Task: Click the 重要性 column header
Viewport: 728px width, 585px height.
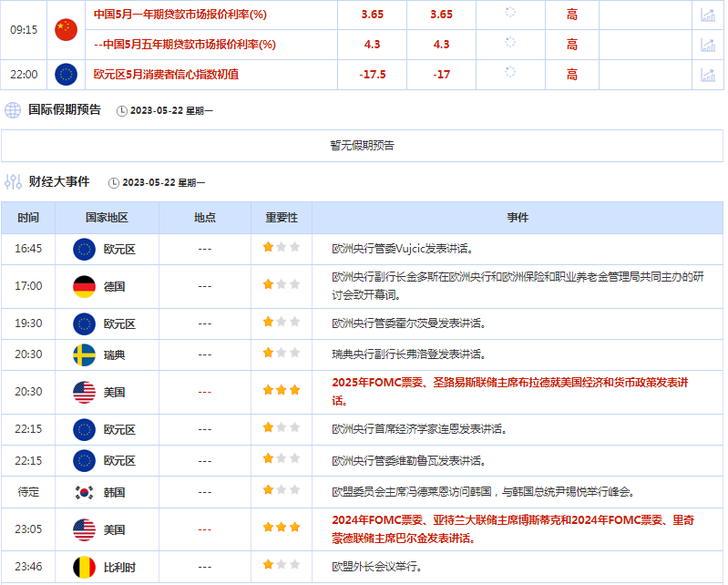Action: click(x=282, y=218)
